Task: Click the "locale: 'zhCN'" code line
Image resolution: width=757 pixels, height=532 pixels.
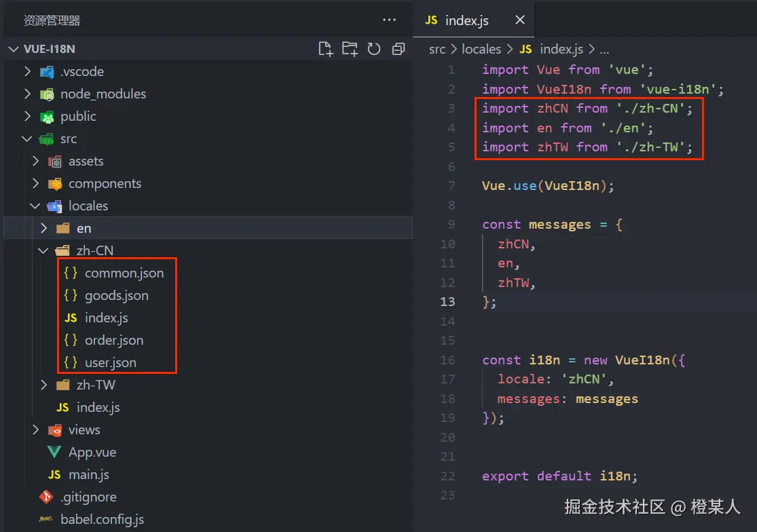Action: [x=555, y=379]
